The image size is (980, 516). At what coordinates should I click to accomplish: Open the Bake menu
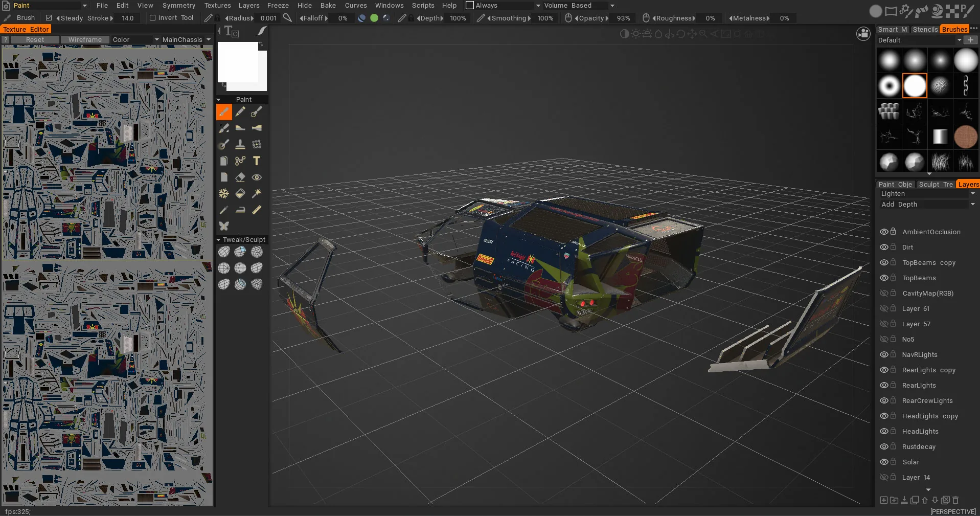click(x=328, y=5)
